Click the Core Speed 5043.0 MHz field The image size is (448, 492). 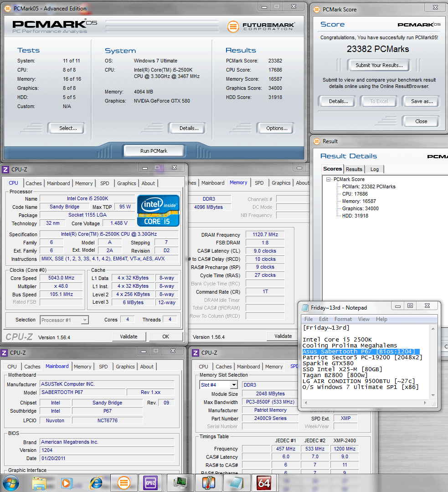pyautogui.click(x=61, y=278)
